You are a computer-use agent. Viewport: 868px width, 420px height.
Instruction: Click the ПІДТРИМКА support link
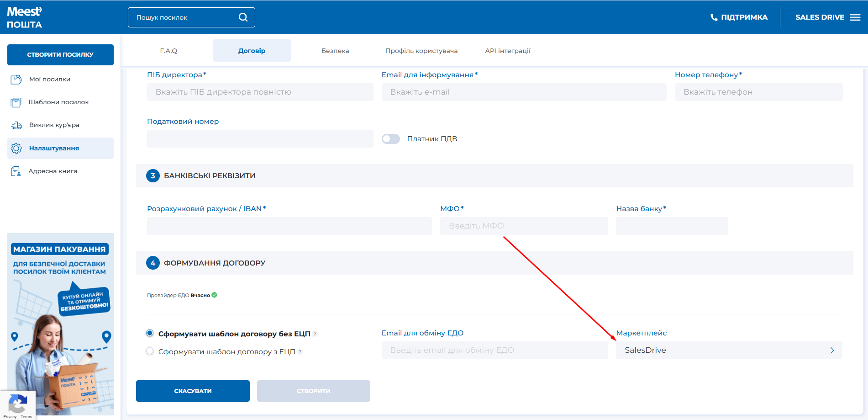739,17
